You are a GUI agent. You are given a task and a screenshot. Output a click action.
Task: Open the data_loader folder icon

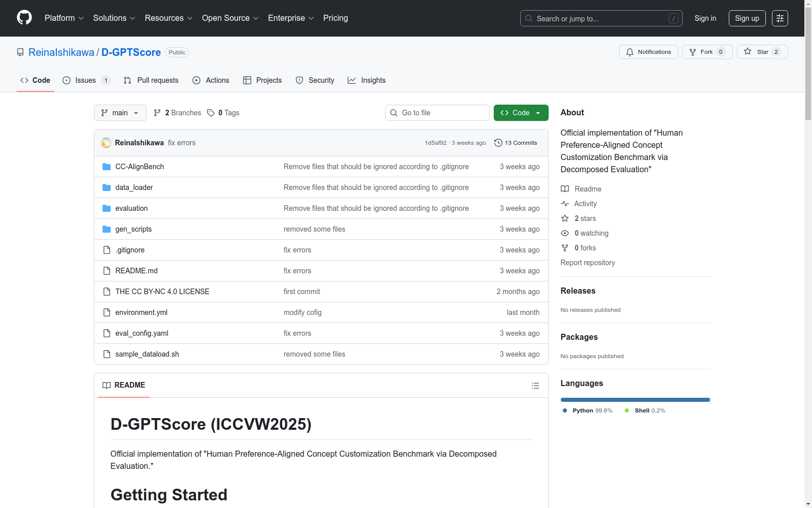click(107, 187)
